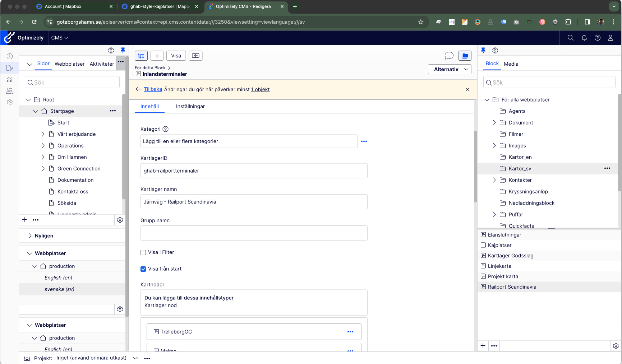This screenshot has width=622, height=364.
Task: Click the compare versions icon
Action: click(195, 56)
